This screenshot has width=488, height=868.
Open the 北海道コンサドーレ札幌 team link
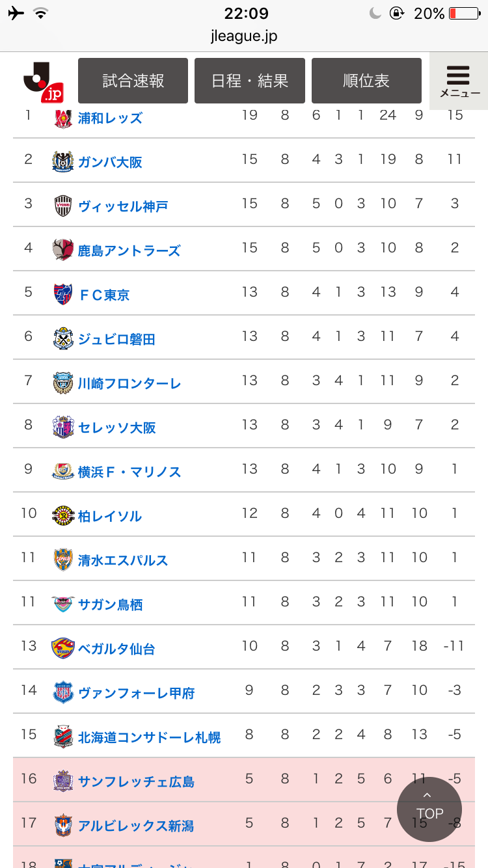pyautogui.click(x=149, y=737)
